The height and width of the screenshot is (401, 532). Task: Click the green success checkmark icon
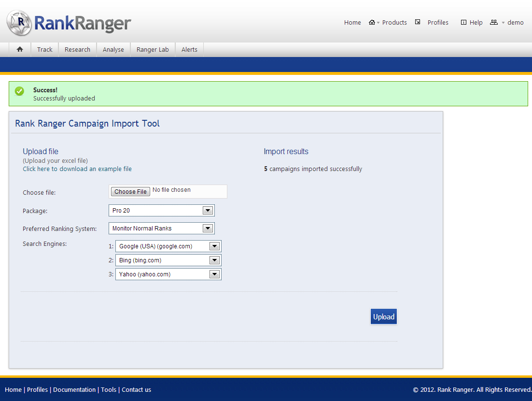19,91
